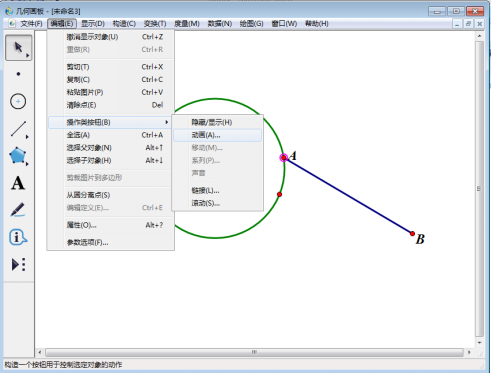Open the 绘图(G) menu
The height and width of the screenshot is (373, 492).
click(x=252, y=24)
